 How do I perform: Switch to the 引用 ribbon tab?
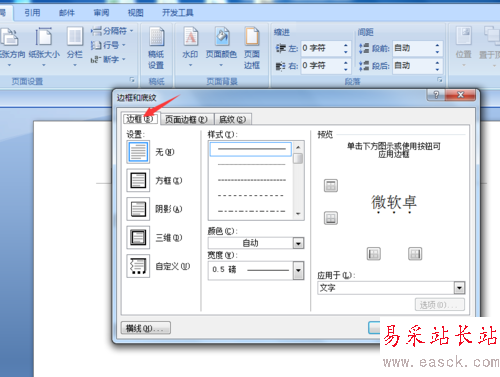click(x=32, y=13)
